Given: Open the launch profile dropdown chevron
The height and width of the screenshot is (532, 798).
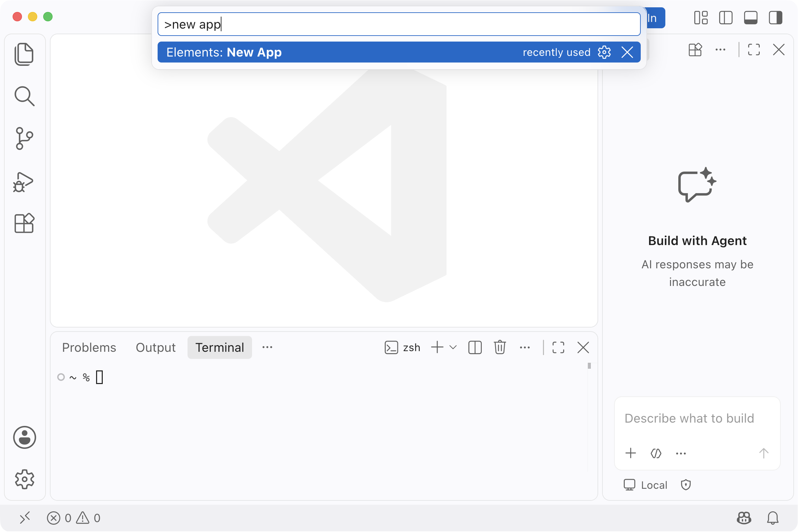Looking at the screenshot, I should [453, 347].
